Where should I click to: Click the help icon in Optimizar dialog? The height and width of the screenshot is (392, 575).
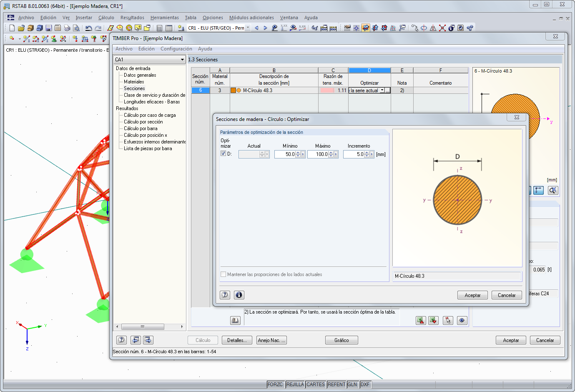225,295
